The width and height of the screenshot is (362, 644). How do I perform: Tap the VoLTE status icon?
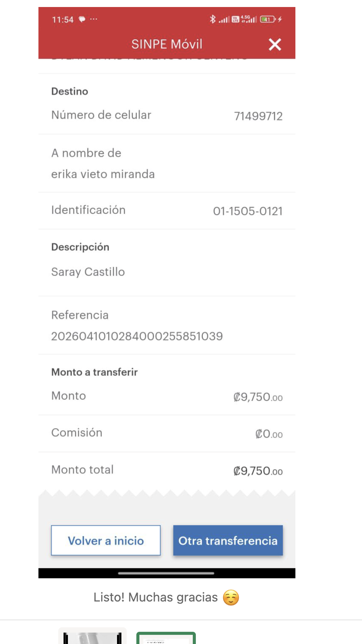[x=236, y=19]
